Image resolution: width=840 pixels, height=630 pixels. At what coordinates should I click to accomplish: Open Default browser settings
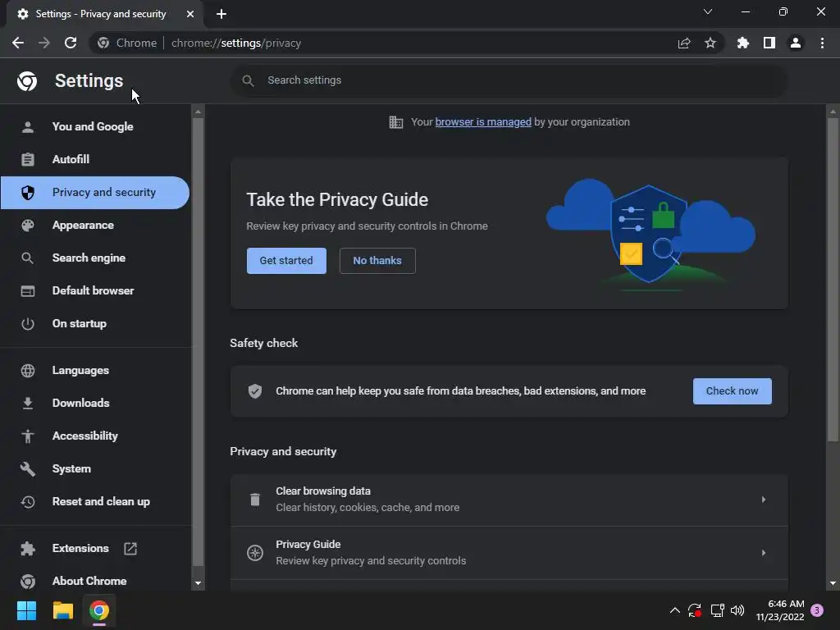(95, 290)
